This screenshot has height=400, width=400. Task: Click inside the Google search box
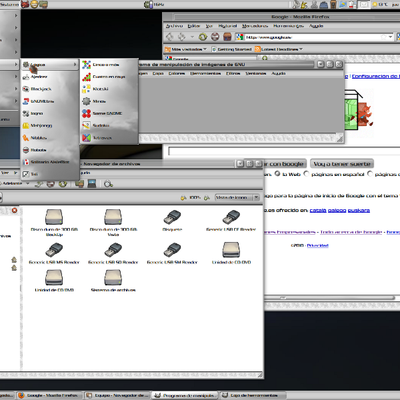pyautogui.click(x=284, y=151)
